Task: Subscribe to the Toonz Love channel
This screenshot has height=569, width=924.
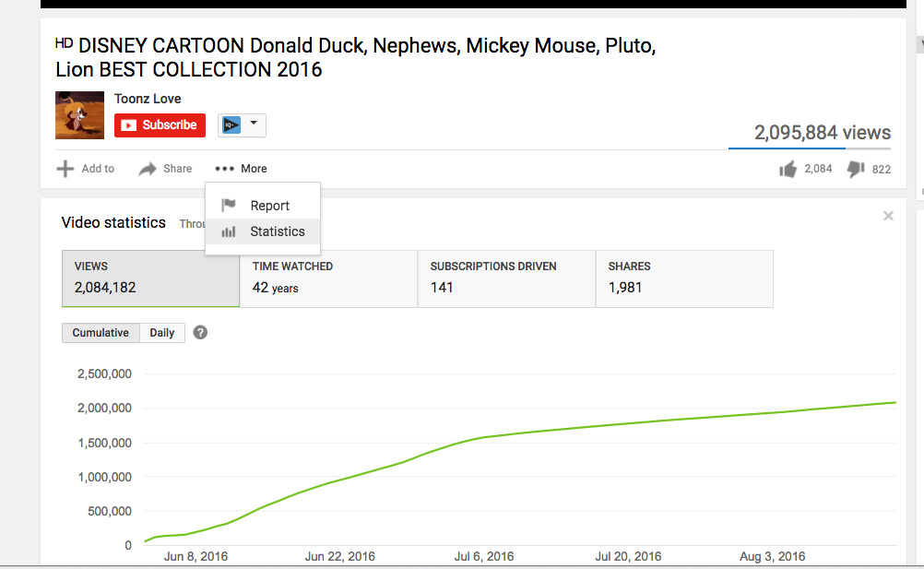Action: pos(160,125)
